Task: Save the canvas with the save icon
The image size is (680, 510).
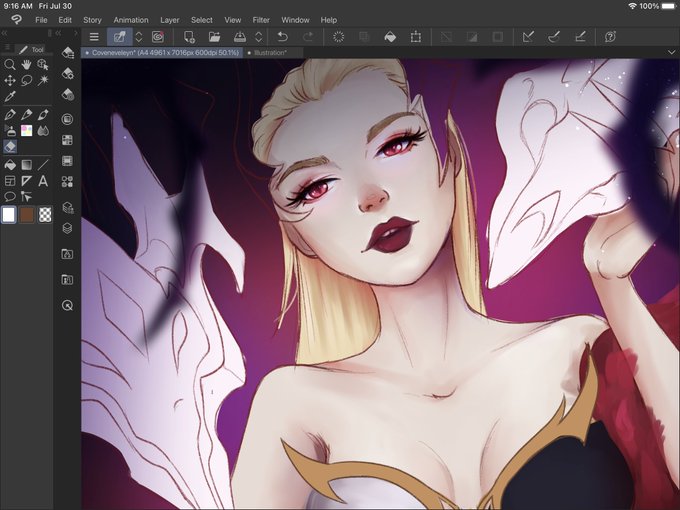Action: coord(240,37)
